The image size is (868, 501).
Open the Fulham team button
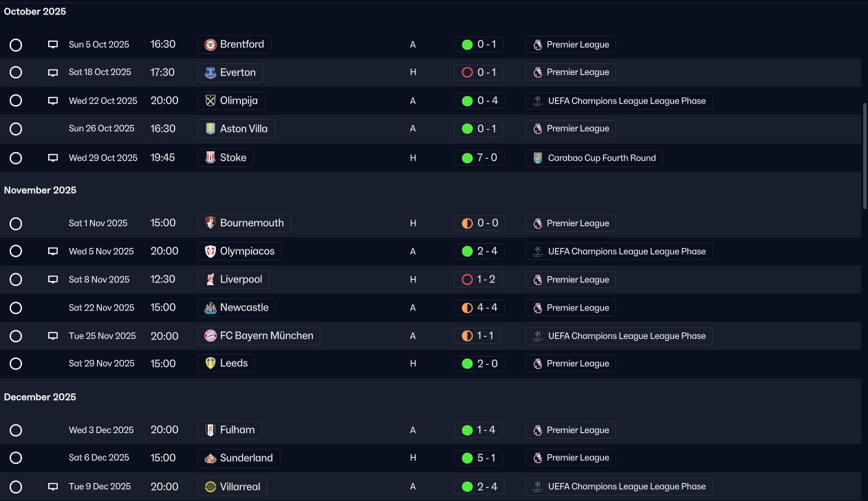[x=230, y=430]
